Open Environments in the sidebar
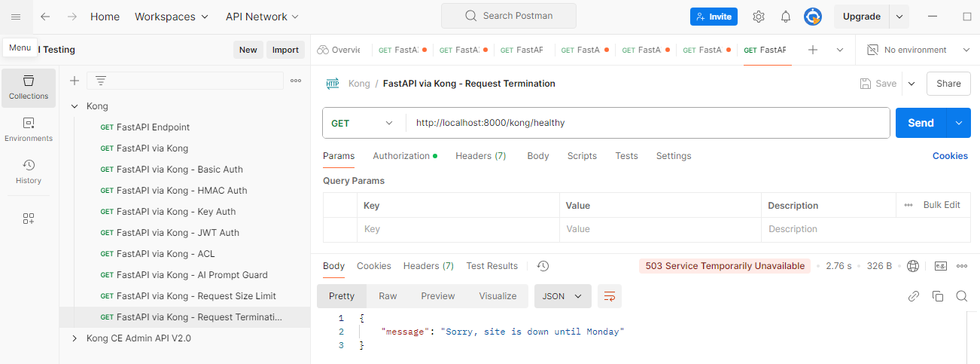The image size is (980, 364). 29,130
